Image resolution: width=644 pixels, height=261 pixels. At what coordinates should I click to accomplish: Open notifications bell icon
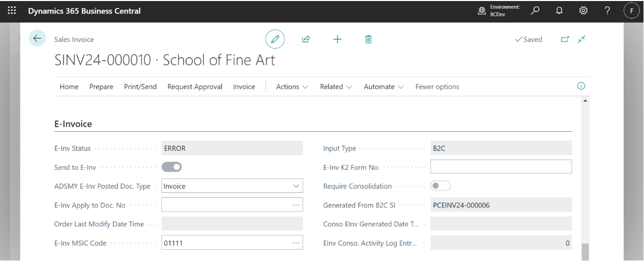coord(559,10)
